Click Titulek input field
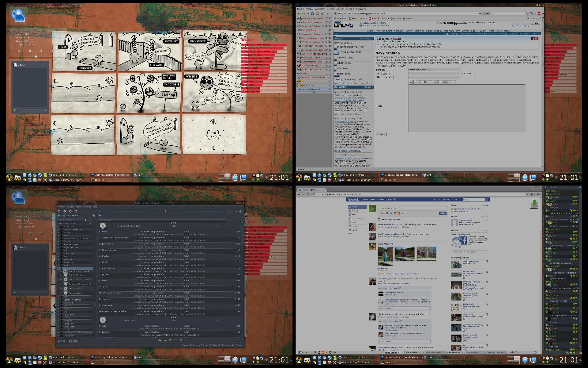The width and height of the screenshot is (588, 368). (x=434, y=70)
